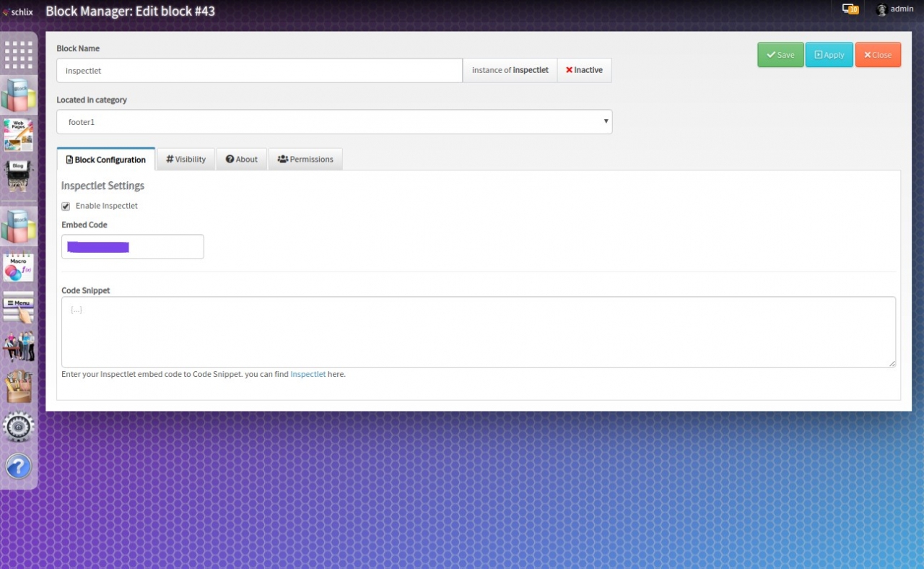The height and width of the screenshot is (569, 924).
Task: Focus the Code Snippet textarea
Action: [x=479, y=331]
